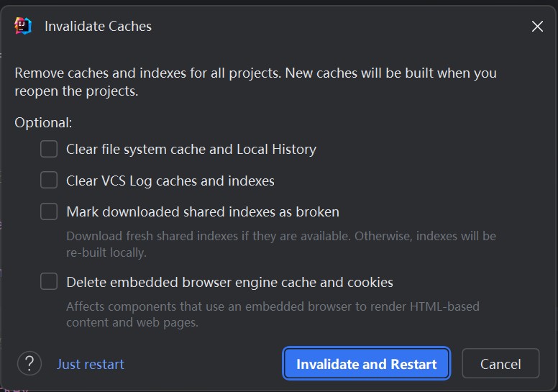Toggle Delete embedded browser engine cache checkbox
Image resolution: width=558 pixels, height=392 pixels.
49,282
